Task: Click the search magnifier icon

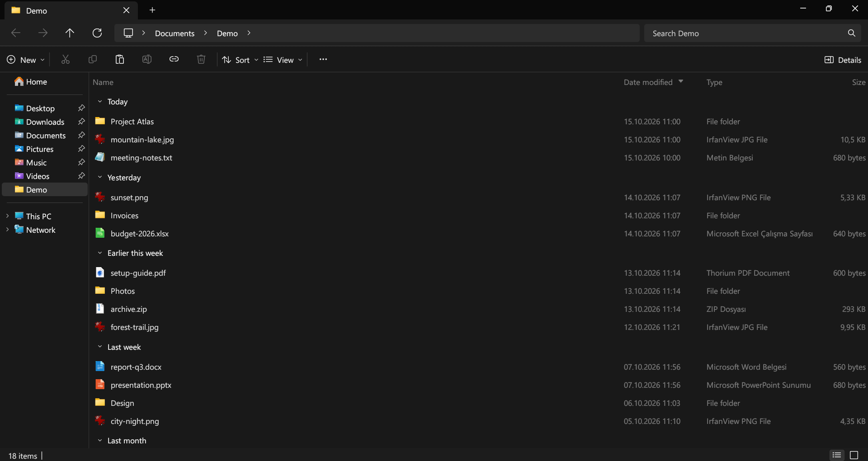Action: (852, 33)
